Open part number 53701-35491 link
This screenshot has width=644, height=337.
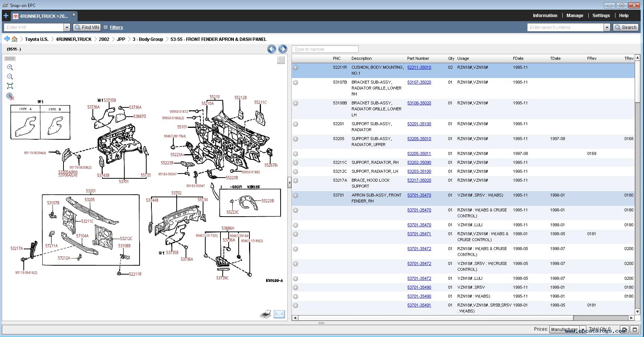[419, 305]
